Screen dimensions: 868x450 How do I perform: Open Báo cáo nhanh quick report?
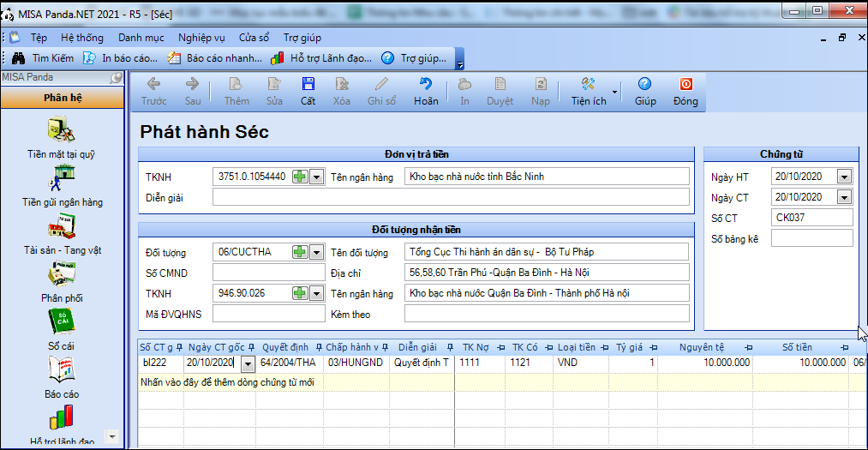coord(215,58)
